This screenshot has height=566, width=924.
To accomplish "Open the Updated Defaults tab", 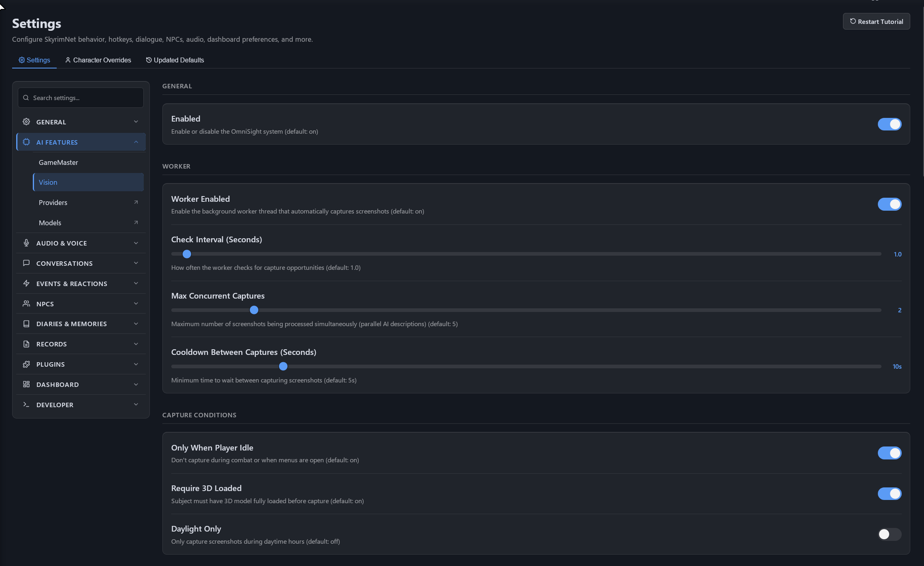I will pos(175,60).
